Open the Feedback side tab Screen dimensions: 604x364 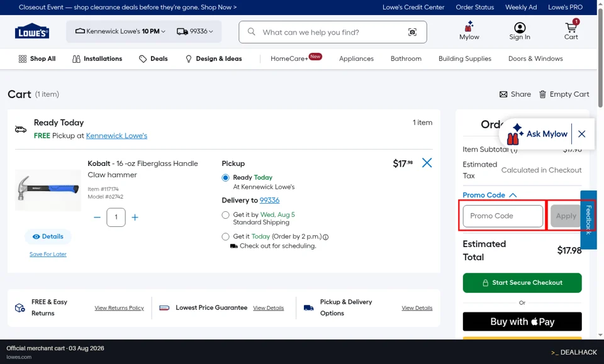click(x=588, y=219)
